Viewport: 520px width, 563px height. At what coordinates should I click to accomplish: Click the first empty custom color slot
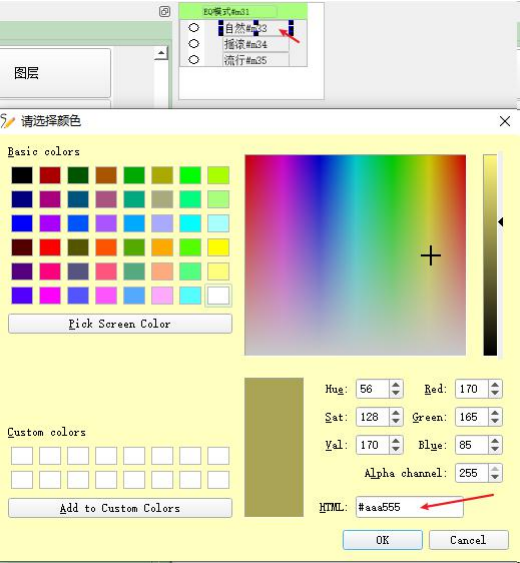(22, 456)
